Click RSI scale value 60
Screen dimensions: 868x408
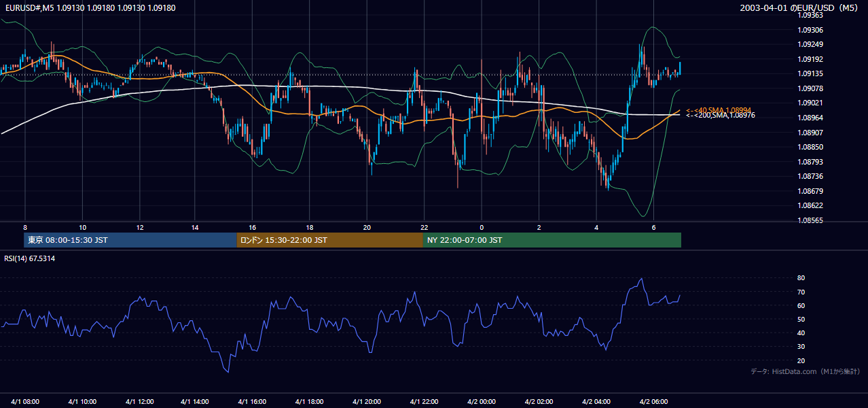click(x=801, y=305)
